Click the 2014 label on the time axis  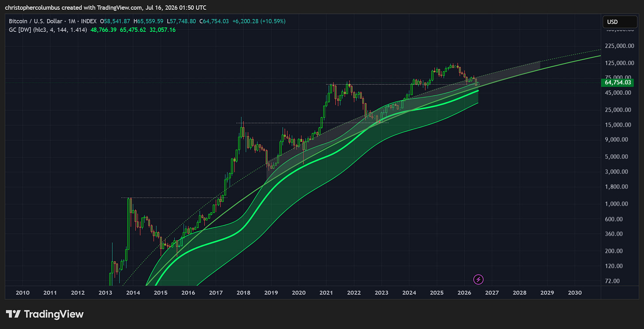click(133, 293)
